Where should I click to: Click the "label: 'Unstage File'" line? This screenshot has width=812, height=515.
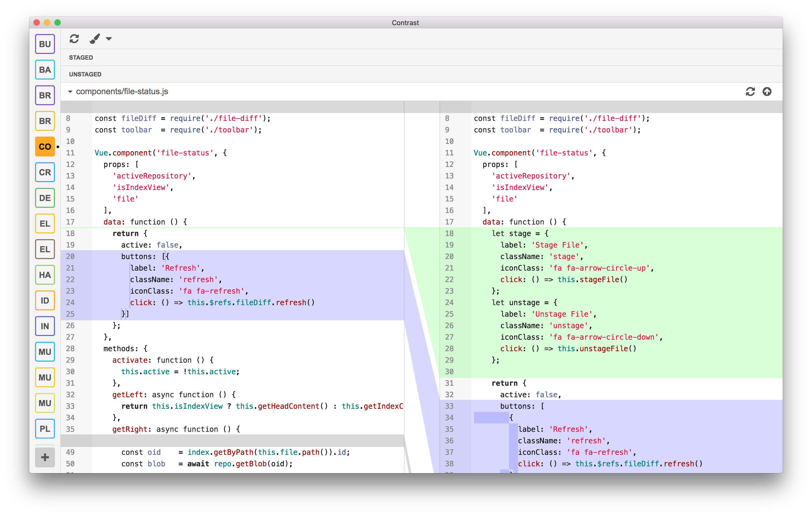[x=548, y=314]
